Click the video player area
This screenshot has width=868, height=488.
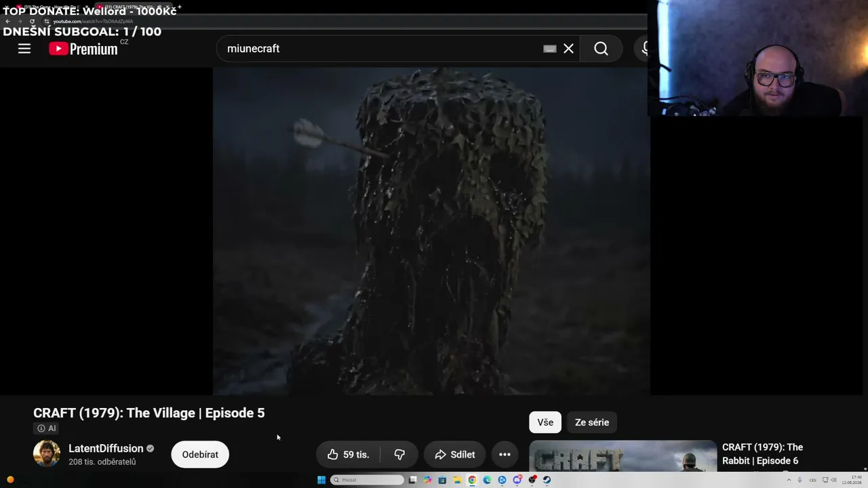[x=431, y=230]
